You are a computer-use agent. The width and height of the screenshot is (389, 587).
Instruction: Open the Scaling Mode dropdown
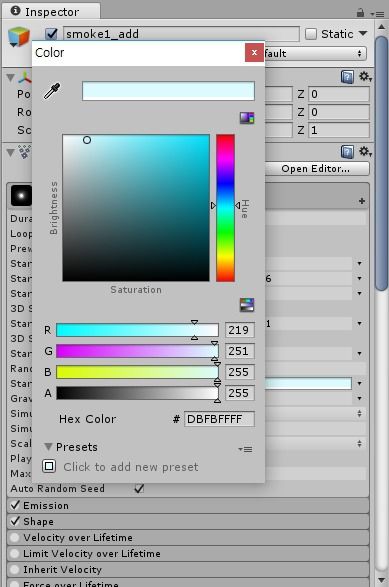(315, 443)
